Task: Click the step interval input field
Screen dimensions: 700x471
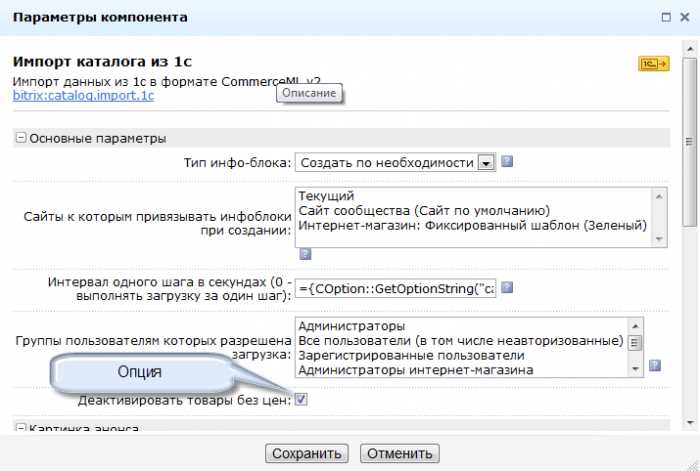Action: click(396, 289)
